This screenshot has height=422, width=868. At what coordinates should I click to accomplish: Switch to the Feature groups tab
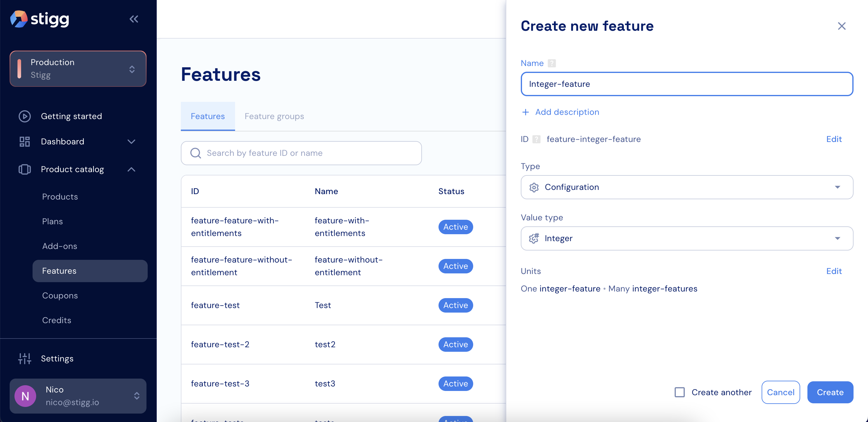(274, 116)
